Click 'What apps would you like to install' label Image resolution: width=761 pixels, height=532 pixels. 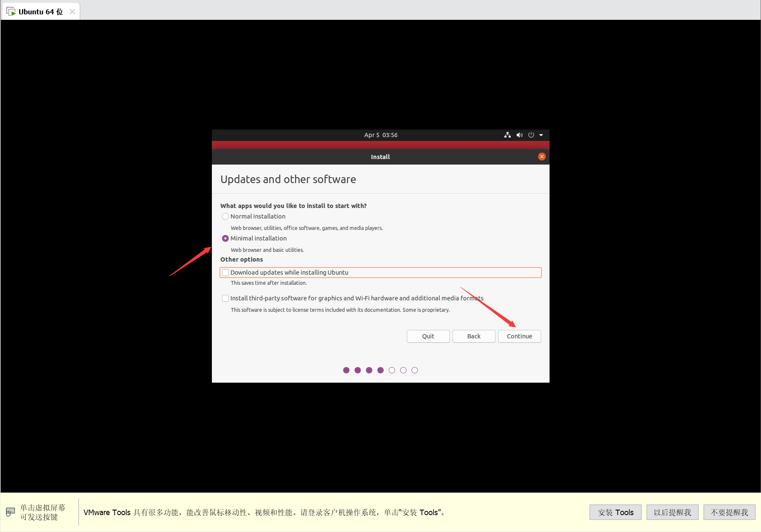click(293, 206)
